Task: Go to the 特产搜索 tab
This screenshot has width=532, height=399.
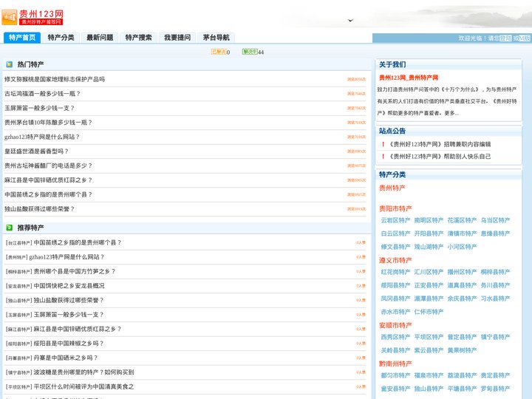Action: (138, 38)
